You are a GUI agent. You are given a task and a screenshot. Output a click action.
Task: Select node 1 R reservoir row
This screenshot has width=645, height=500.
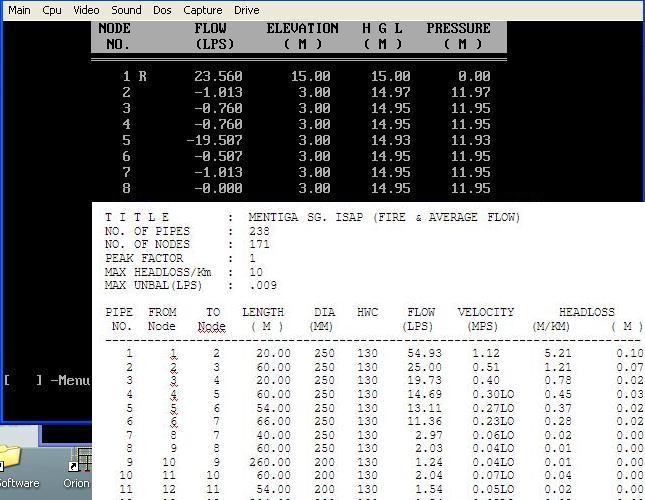click(x=135, y=76)
